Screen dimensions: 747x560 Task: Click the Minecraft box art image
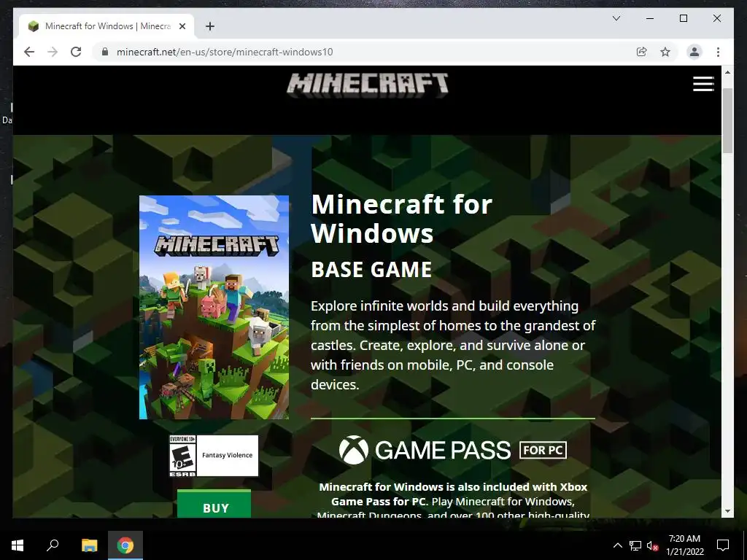coord(214,307)
